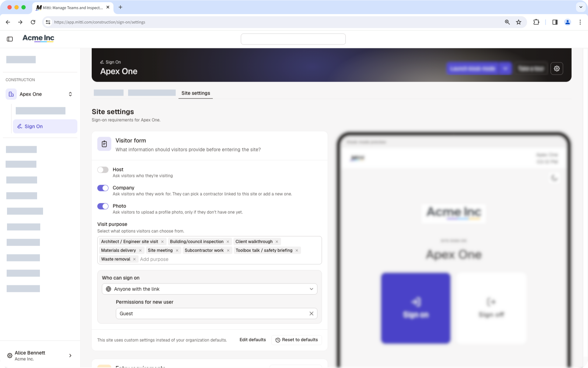Open the tab list chevron in the title bar
This screenshot has width=588, height=368.
[581, 7]
